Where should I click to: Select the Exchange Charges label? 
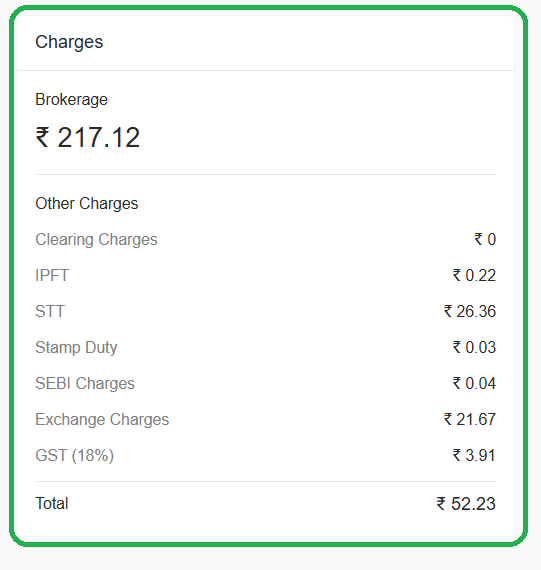[x=102, y=420]
